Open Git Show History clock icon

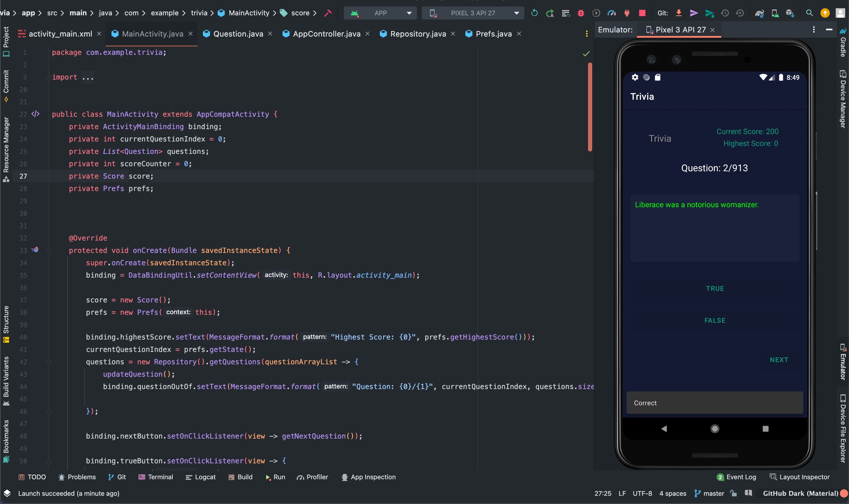point(725,13)
